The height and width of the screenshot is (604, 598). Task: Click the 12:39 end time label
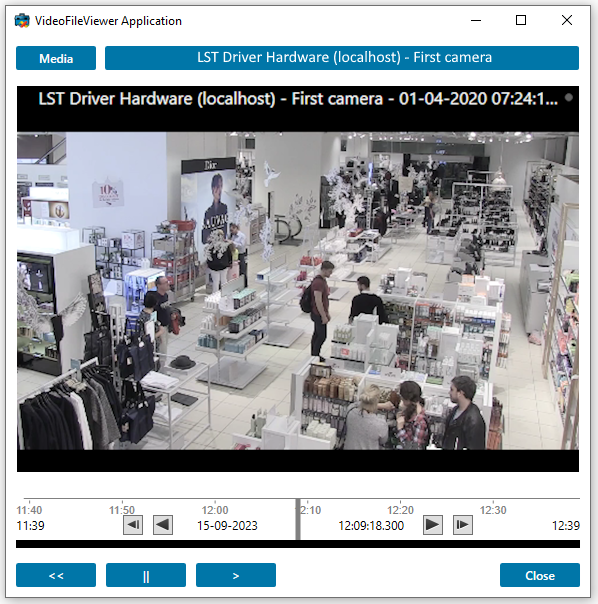point(566,526)
